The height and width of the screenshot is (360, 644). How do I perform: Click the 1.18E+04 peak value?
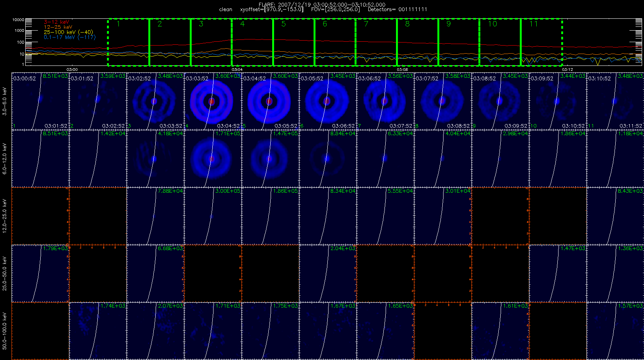tap(630, 134)
